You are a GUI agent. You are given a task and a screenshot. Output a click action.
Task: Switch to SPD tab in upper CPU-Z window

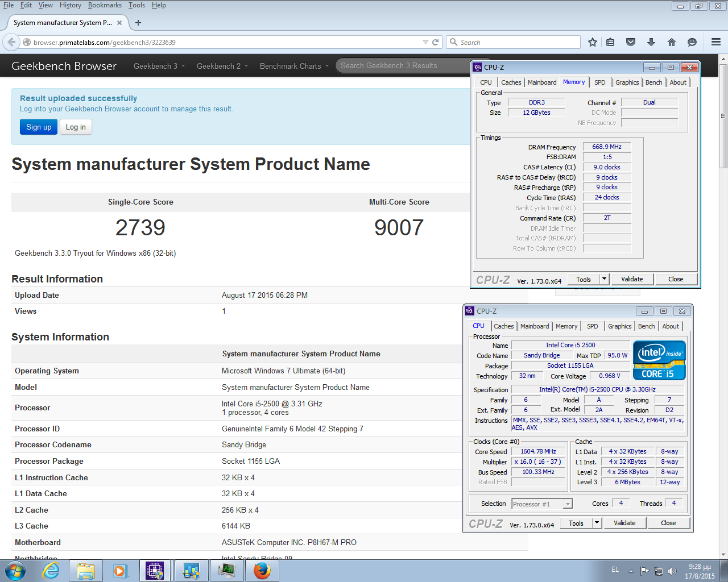click(599, 82)
